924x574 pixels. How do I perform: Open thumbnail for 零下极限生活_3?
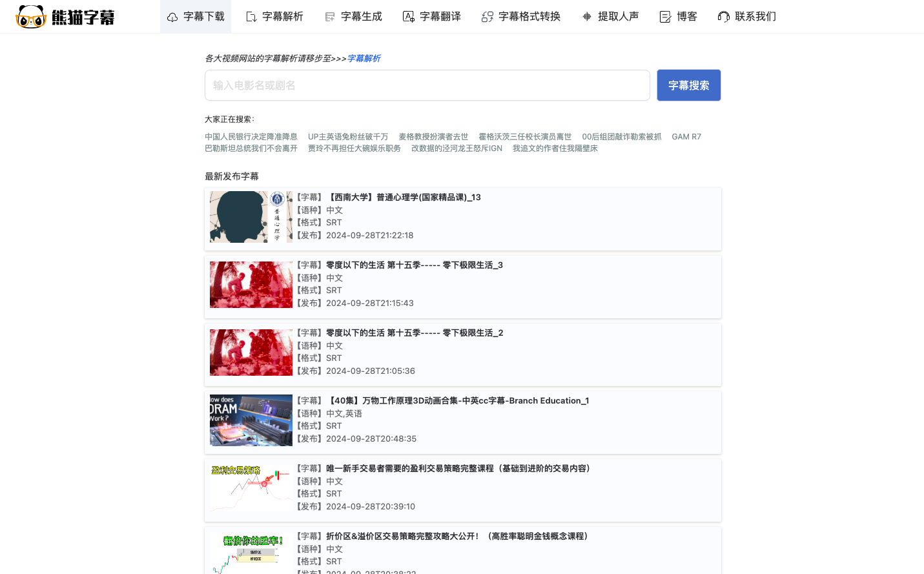pyautogui.click(x=251, y=285)
